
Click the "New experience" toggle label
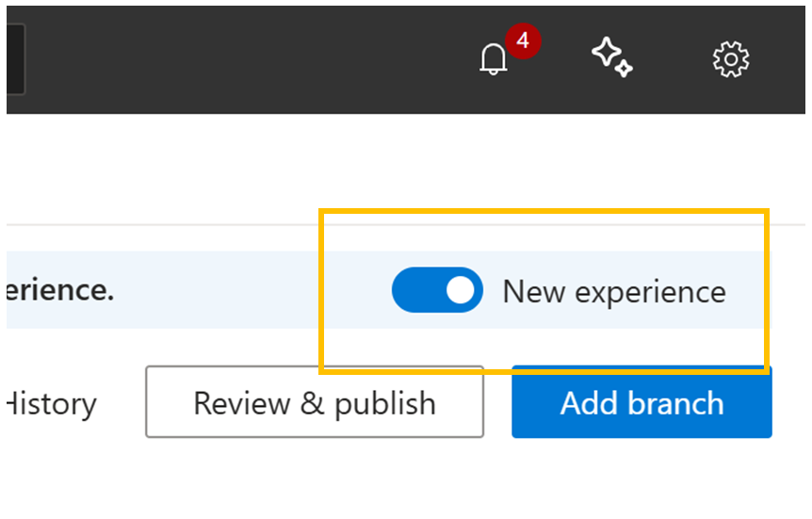point(613,291)
